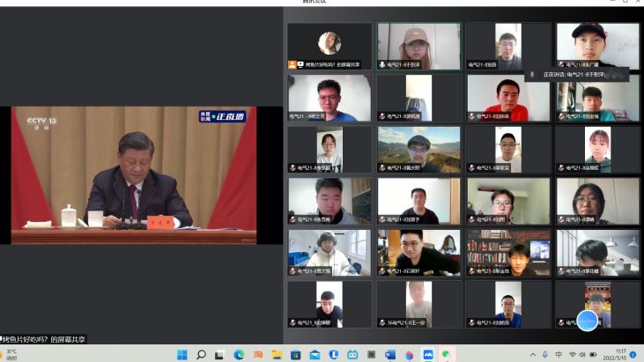Click the shared CCTV13 live video
Image resolution: width=644 pixels, height=362 pixels.
[x=134, y=175]
